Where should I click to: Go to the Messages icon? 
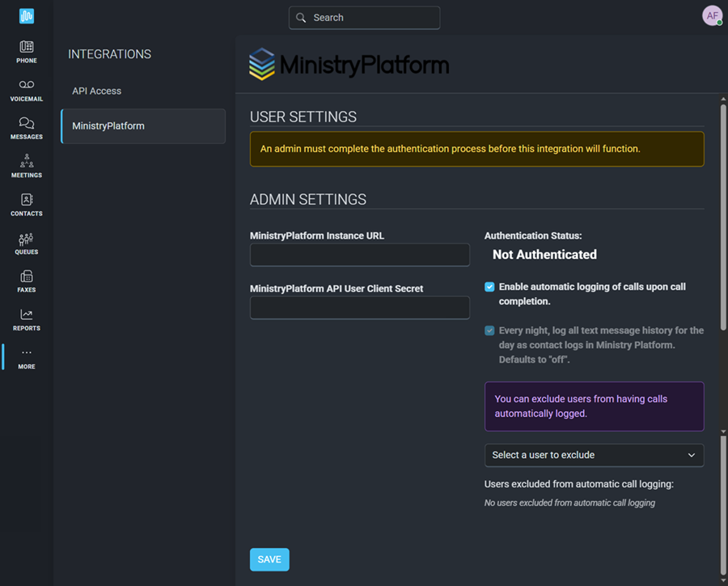click(27, 123)
